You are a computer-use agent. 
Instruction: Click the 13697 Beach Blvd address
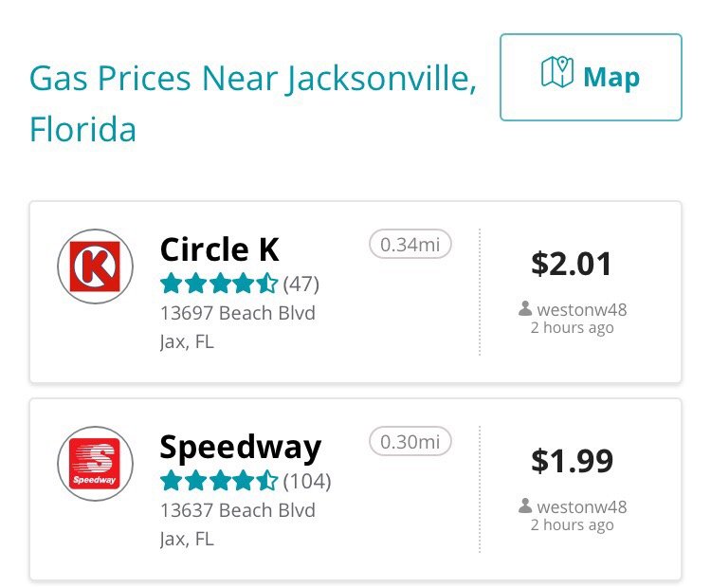click(238, 313)
